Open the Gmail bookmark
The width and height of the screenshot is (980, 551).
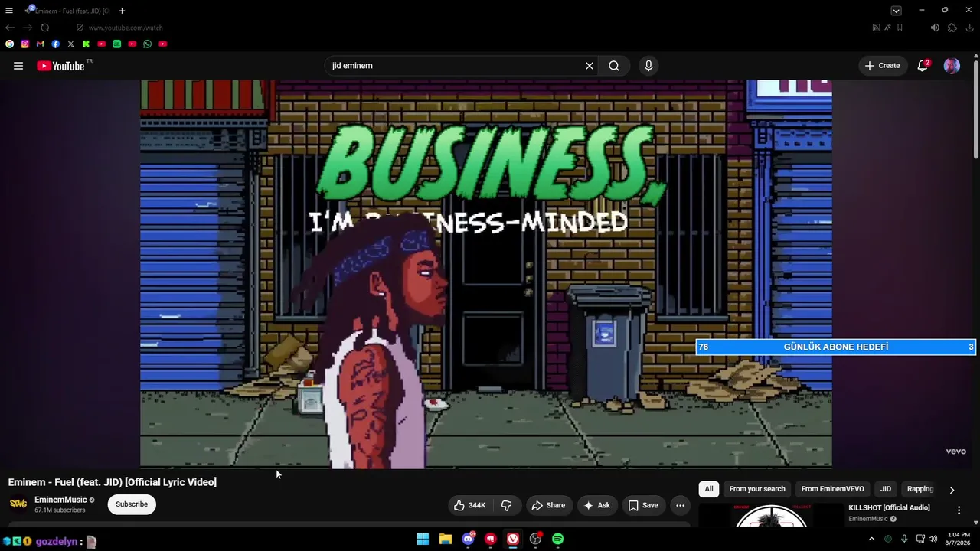pyautogui.click(x=41, y=44)
